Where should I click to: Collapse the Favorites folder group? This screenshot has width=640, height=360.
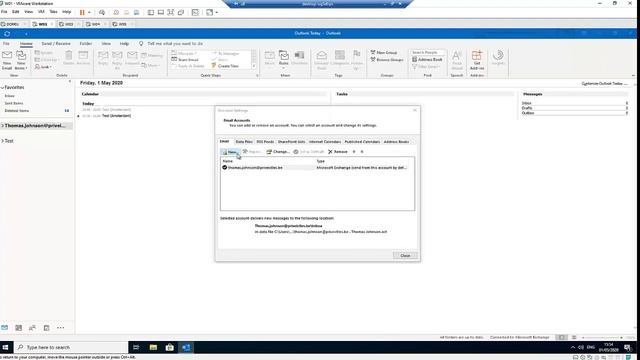(x=2, y=88)
